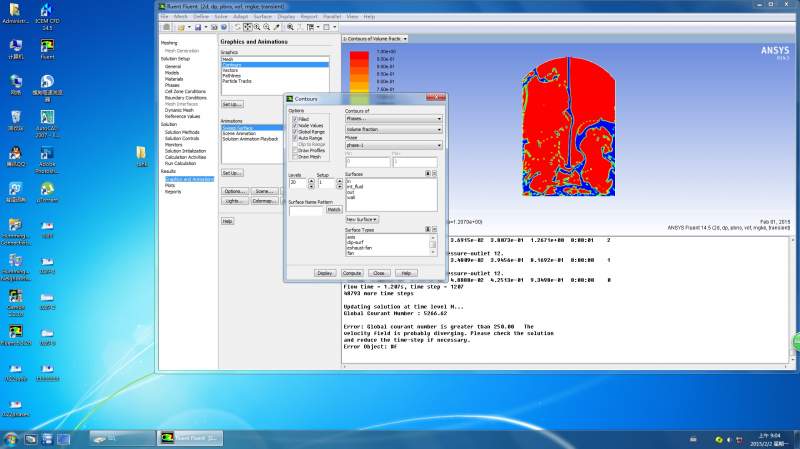Toggle the Auto Range checkbox
Screen dimensions: 800x449
coord(294,138)
